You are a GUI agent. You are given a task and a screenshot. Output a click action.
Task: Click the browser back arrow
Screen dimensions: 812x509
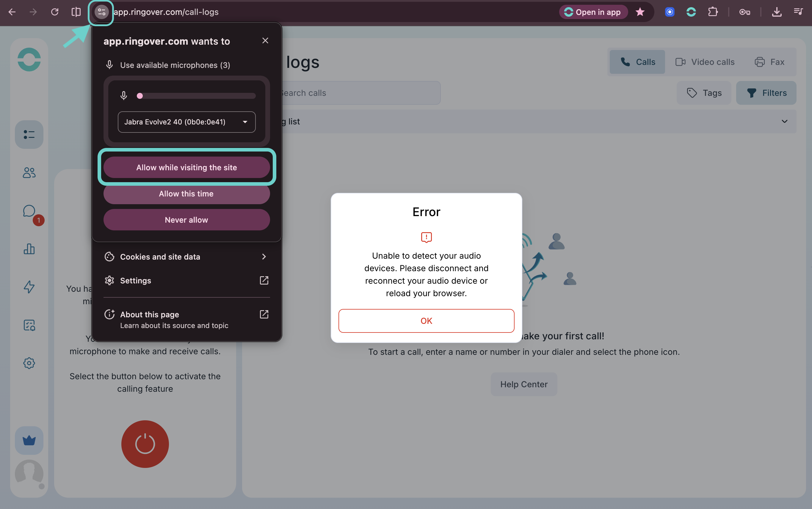[x=12, y=12]
